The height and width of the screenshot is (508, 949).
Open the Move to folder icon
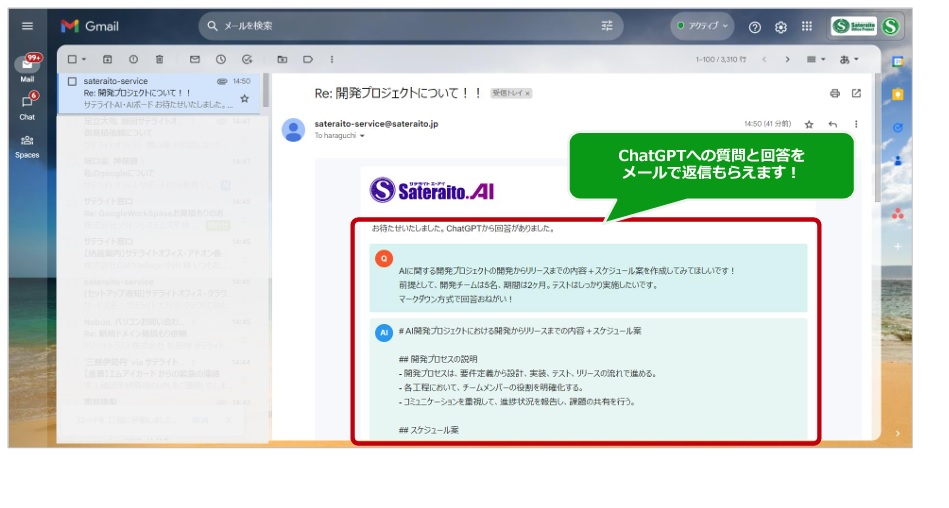tap(282, 59)
